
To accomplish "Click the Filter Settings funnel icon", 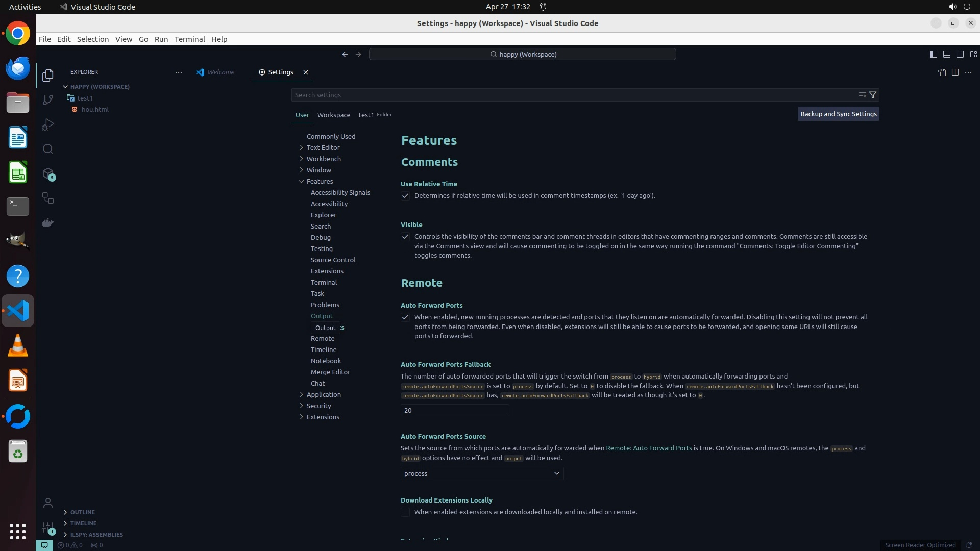I will pyautogui.click(x=873, y=95).
